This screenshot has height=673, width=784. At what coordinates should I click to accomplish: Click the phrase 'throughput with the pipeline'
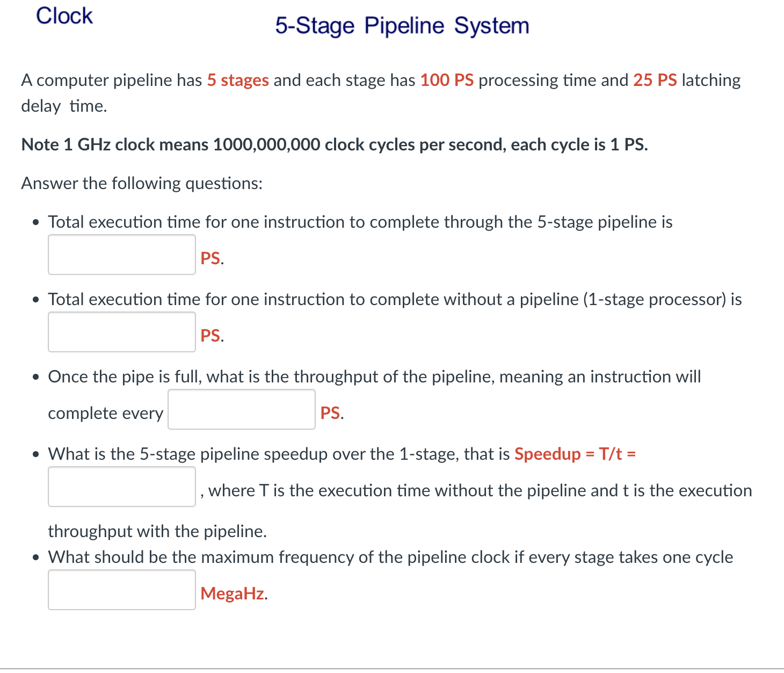(x=157, y=531)
